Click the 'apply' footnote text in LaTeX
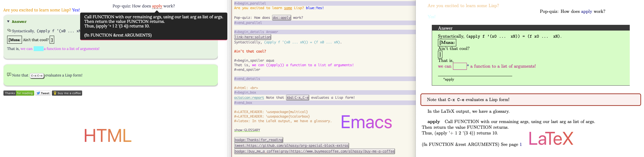Image resolution: width=644 pixels, height=157 pixels. [449, 79]
